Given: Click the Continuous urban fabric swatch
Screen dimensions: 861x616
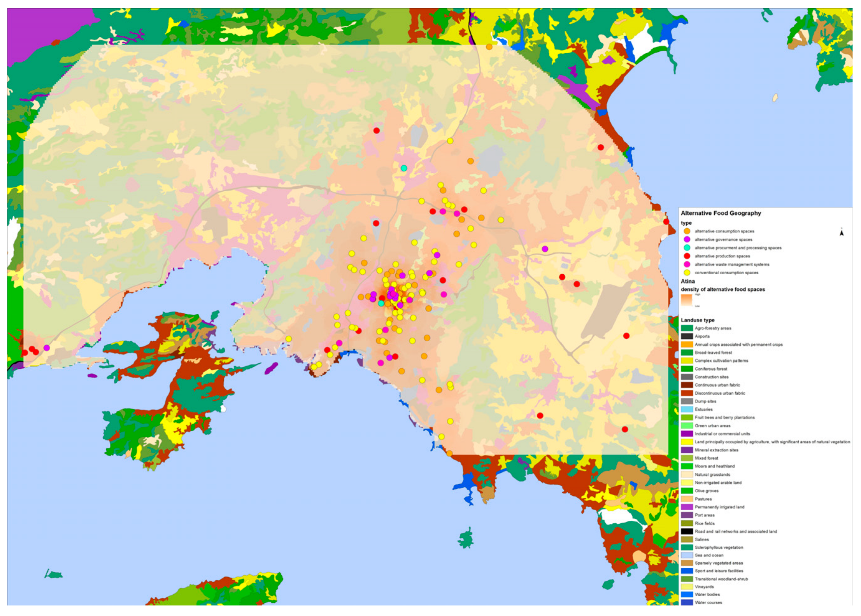Looking at the screenshot, I should point(687,385).
